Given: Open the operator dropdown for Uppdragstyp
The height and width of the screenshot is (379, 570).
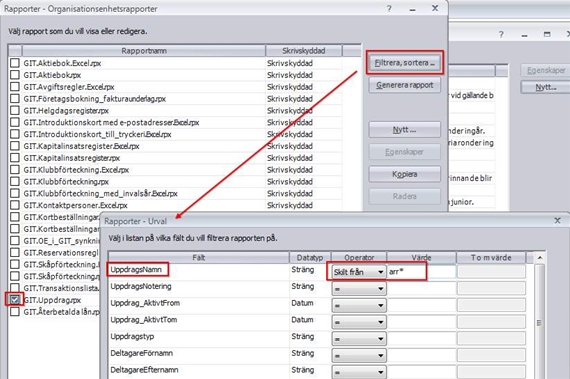Looking at the screenshot, I should point(358,339).
